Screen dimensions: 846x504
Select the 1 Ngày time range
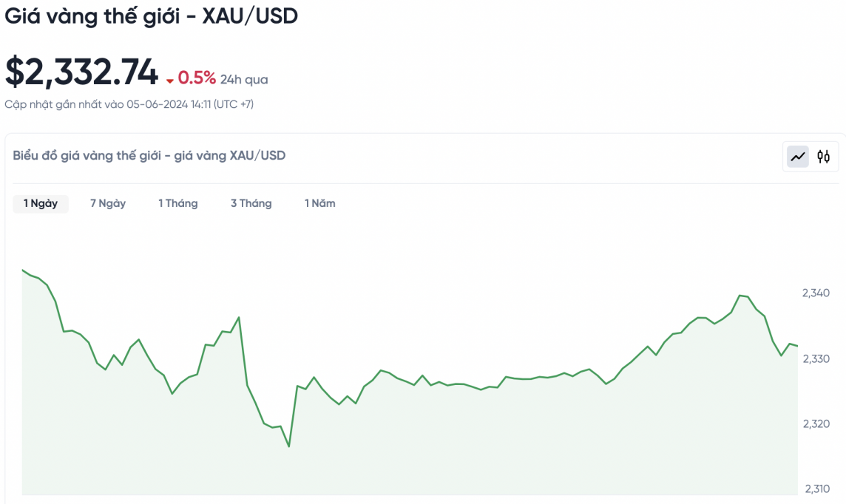(41, 203)
